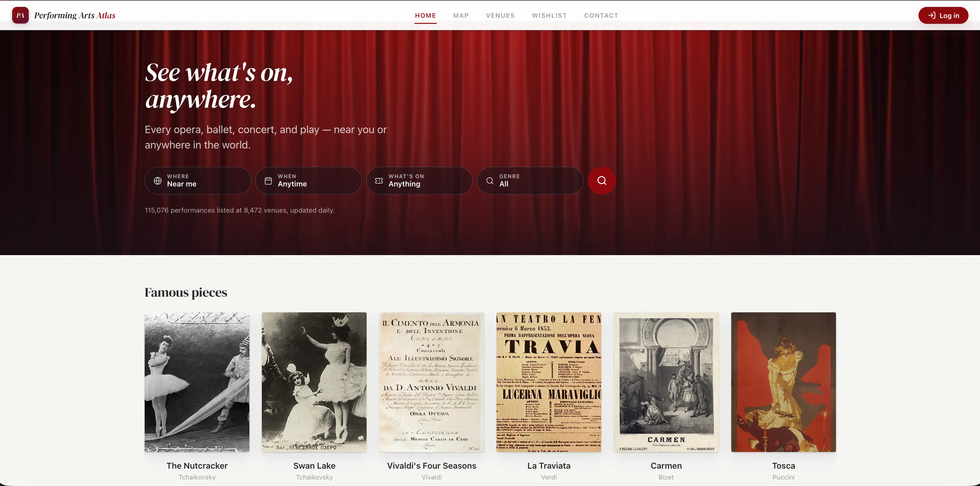Click 'Verdi' composer label
This screenshot has height=486, width=980.
coord(549,477)
